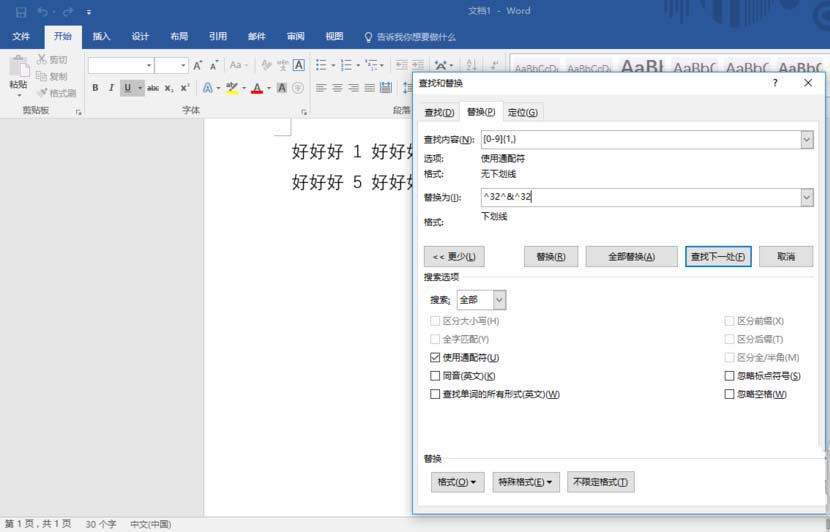Image resolution: width=830 pixels, height=532 pixels.
Task: Open the 审阅 (Review) ribbon tab
Action: pos(295,37)
